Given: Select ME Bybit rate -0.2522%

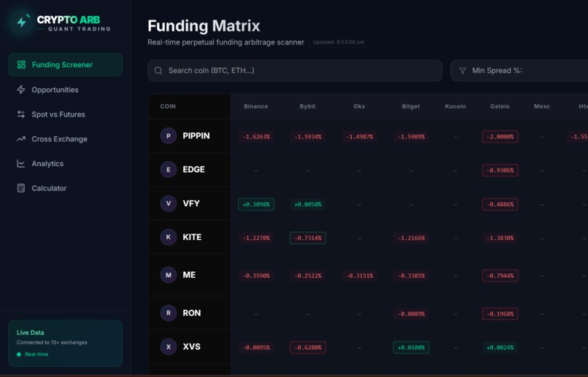Looking at the screenshot, I should click(x=308, y=276).
